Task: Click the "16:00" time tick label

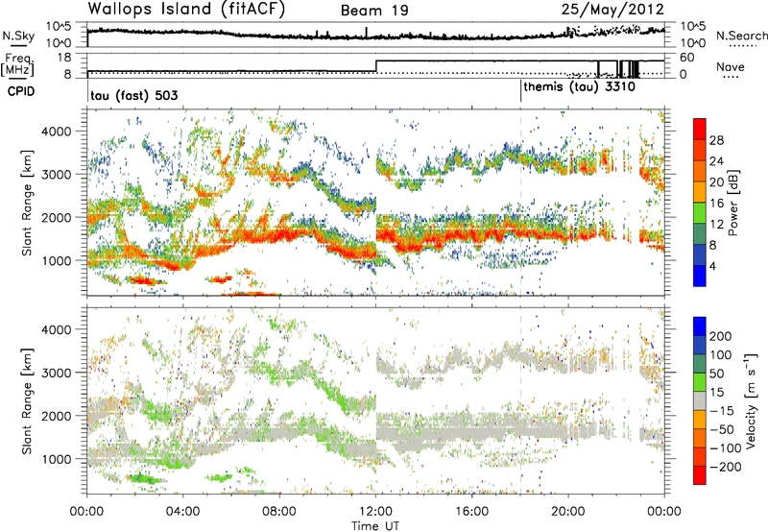Action: click(x=471, y=512)
